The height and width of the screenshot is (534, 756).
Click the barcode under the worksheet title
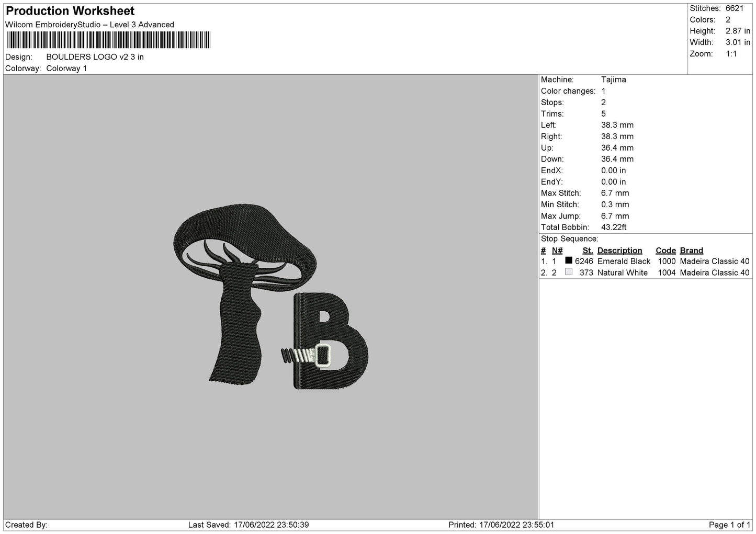[x=108, y=40]
